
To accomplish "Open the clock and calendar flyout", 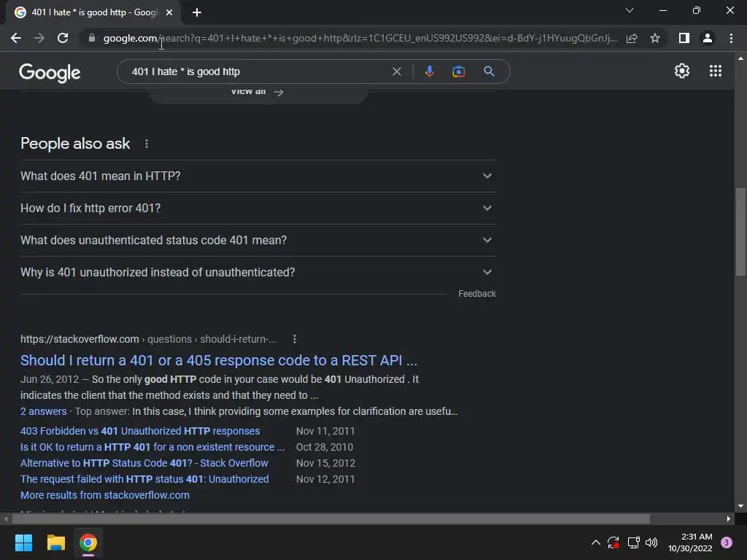I will [690, 542].
